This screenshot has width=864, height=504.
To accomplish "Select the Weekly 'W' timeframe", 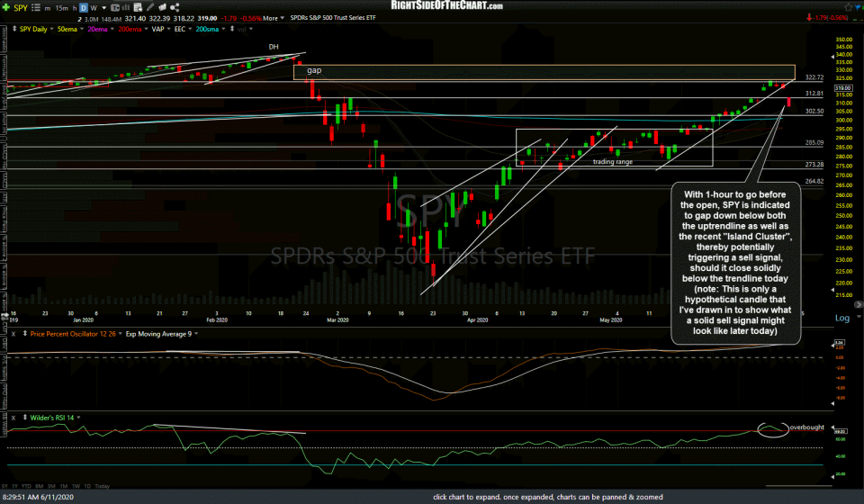I will (94, 8).
